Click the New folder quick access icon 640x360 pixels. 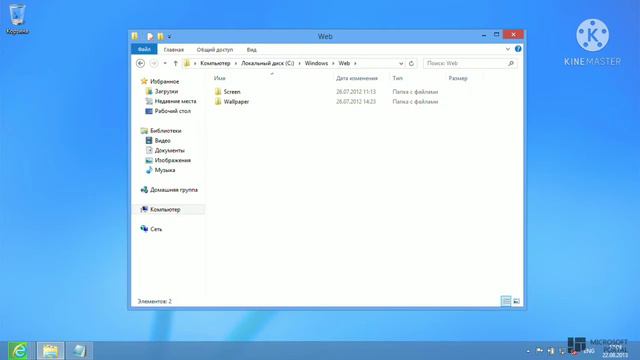coord(160,36)
